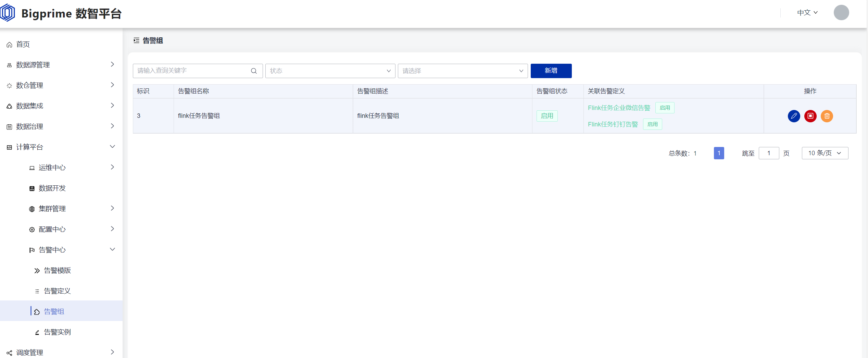
Task: Click the 告警定义 list icon
Action: point(37,291)
